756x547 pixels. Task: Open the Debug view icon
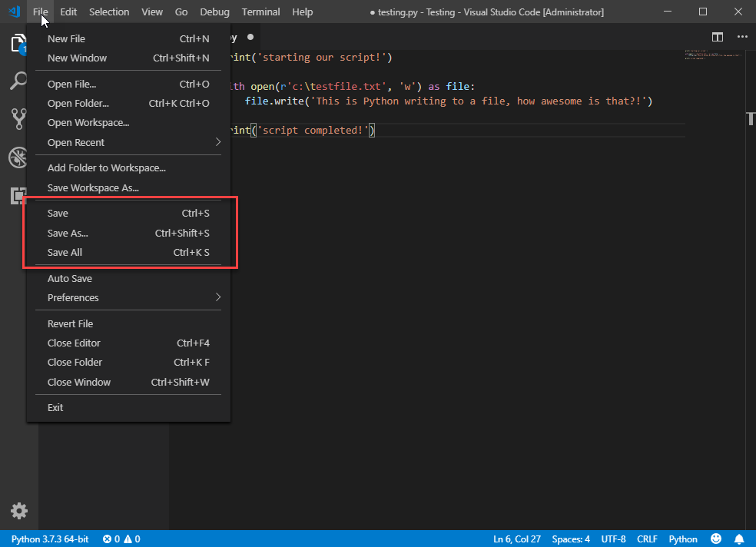18,157
